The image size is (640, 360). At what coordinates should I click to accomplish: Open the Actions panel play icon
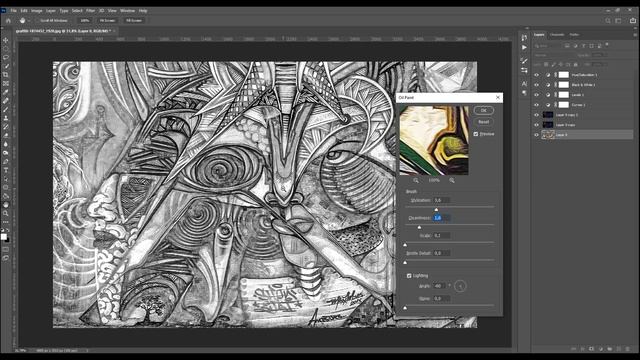click(524, 47)
